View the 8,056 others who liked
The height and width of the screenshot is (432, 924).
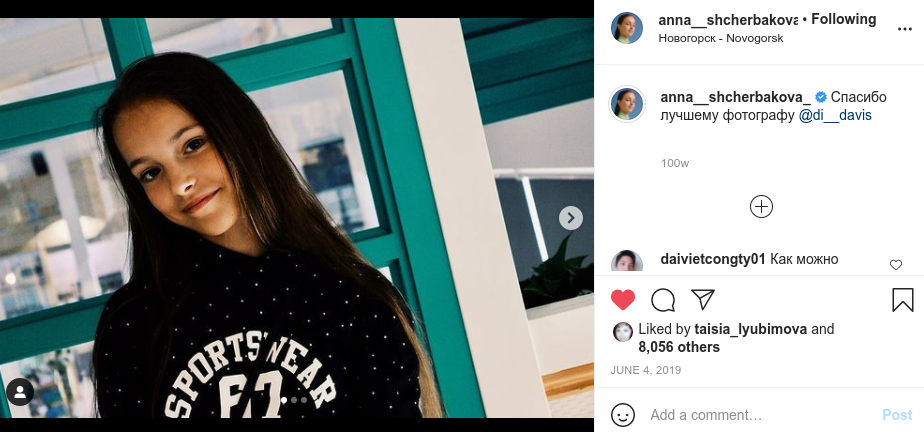pos(678,347)
